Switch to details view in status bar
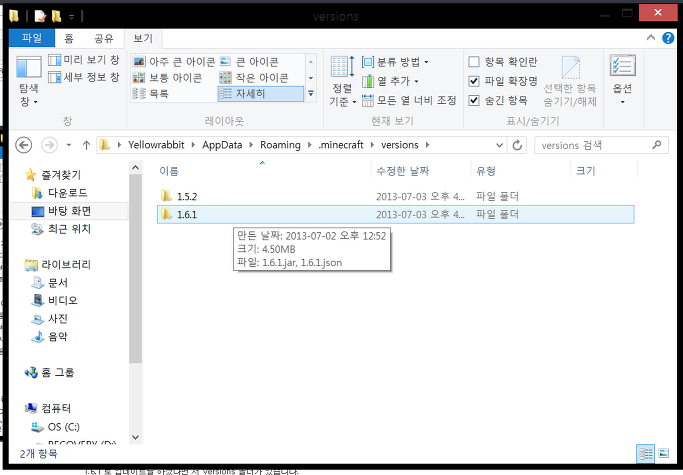The width and height of the screenshot is (683, 475). (645, 454)
